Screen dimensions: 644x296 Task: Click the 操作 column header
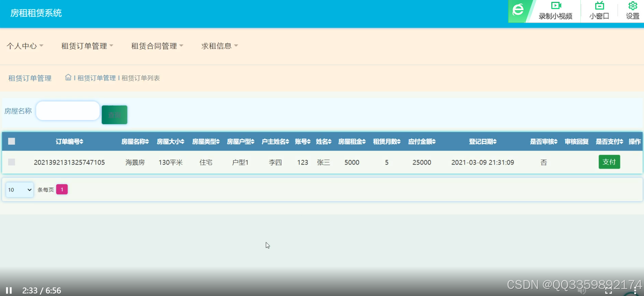coord(634,141)
